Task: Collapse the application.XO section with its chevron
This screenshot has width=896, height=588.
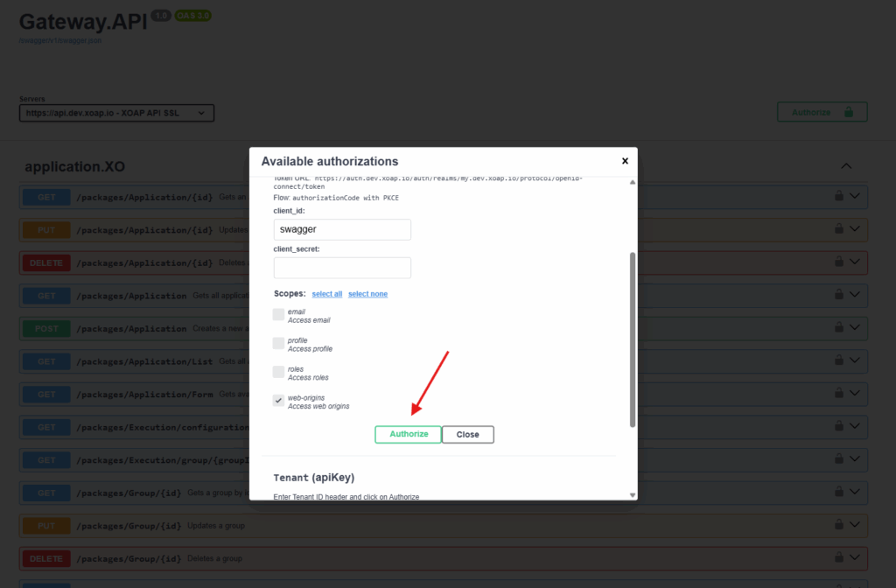Action: click(845, 165)
